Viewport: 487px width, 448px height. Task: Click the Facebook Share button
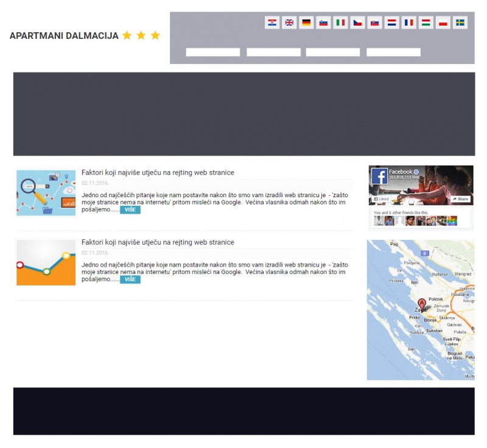tap(460, 199)
